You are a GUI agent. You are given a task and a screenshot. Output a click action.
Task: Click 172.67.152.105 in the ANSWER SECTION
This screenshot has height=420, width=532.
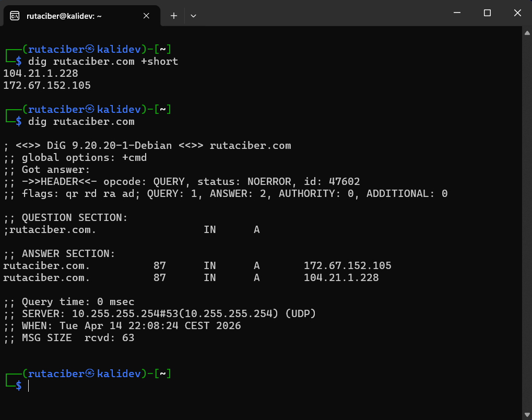(x=347, y=266)
